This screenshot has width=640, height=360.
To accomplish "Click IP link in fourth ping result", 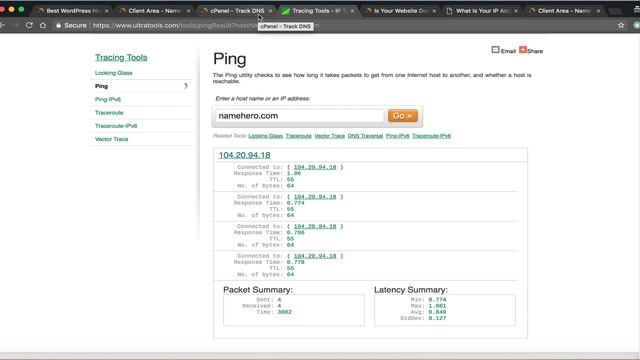I will (315, 256).
